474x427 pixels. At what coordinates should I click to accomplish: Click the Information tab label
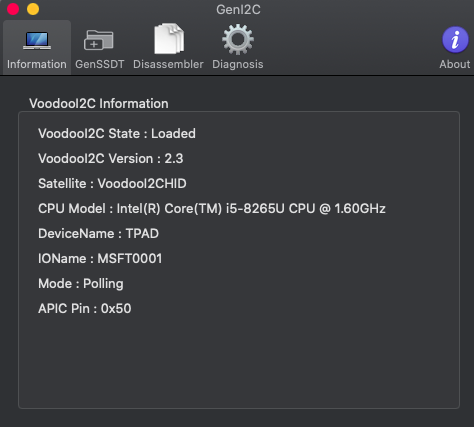point(37,64)
